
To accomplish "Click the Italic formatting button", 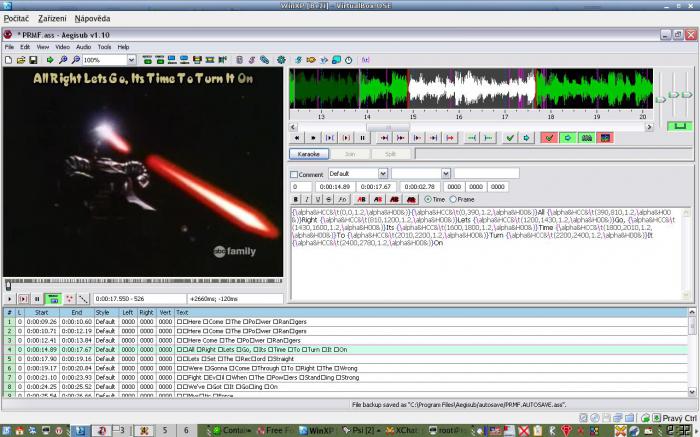I will pos(307,200).
